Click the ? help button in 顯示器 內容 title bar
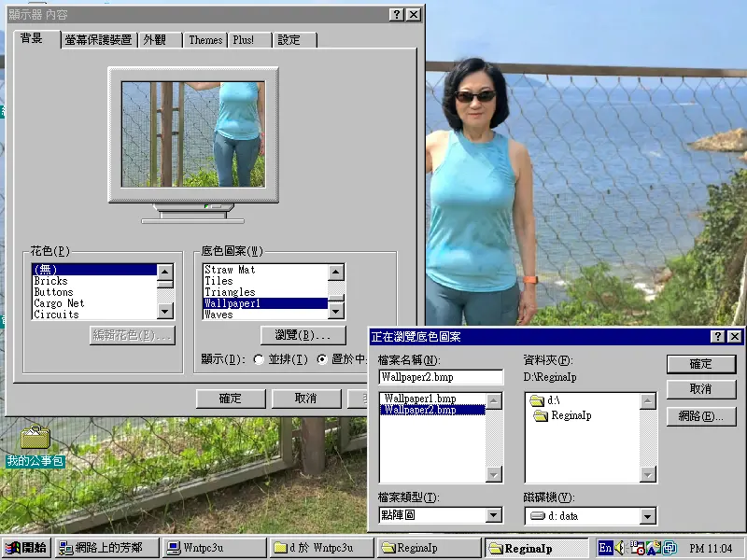The image size is (747, 560). click(396, 15)
